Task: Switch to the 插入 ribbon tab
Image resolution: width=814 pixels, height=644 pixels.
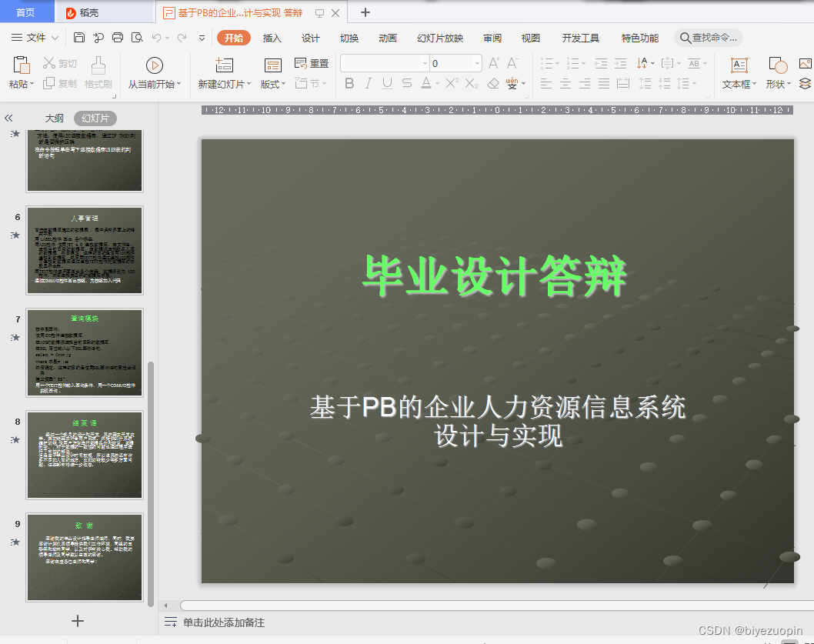Action: tap(271, 36)
